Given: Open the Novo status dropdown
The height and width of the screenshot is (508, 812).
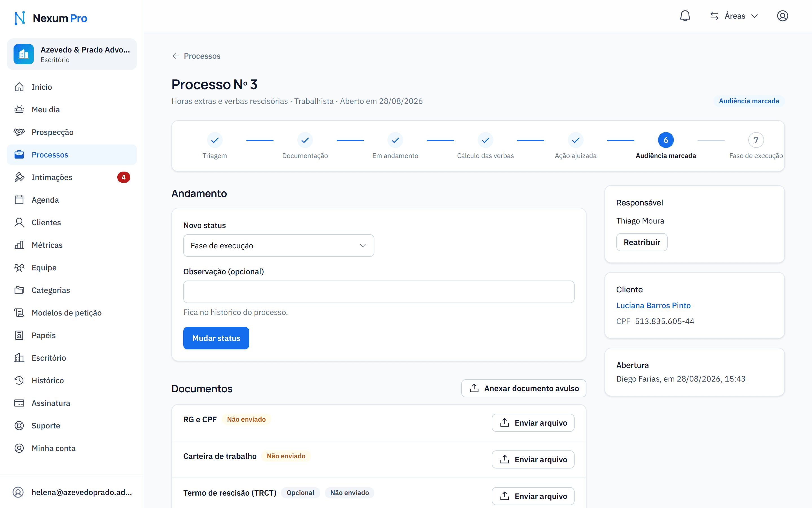Looking at the screenshot, I should (279, 246).
